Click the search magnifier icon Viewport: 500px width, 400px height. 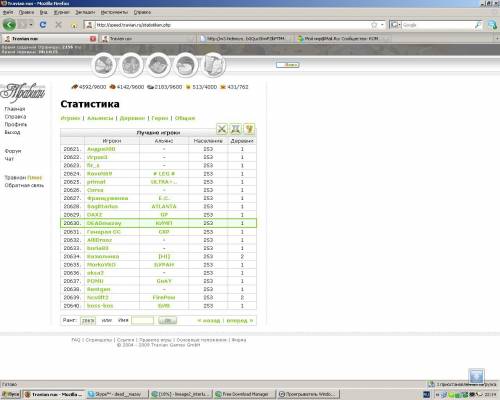click(478, 25)
